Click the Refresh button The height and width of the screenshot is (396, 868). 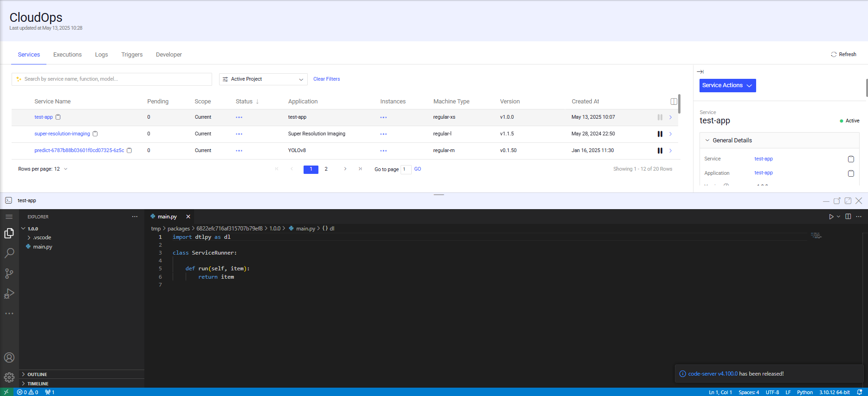pyautogui.click(x=843, y=54)
